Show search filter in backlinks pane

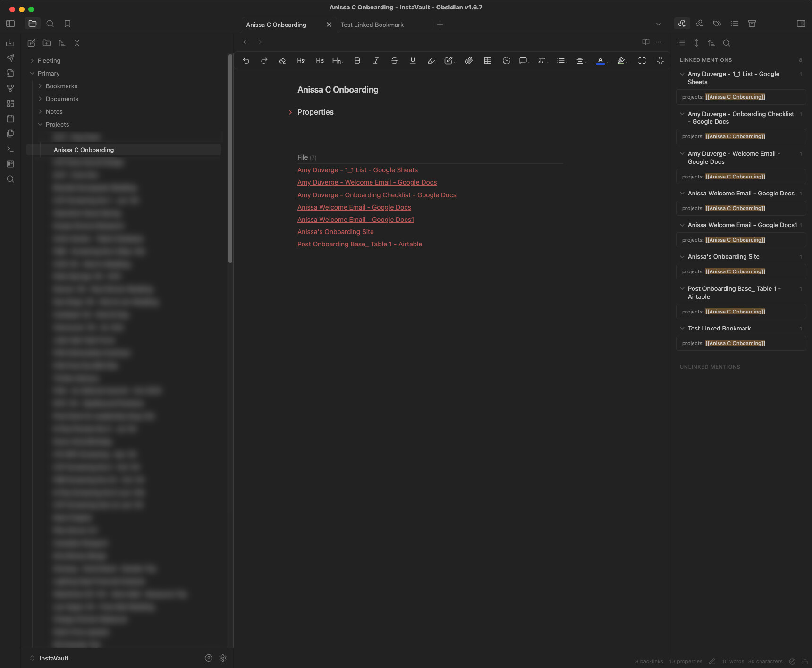click(x=727, y=43)
